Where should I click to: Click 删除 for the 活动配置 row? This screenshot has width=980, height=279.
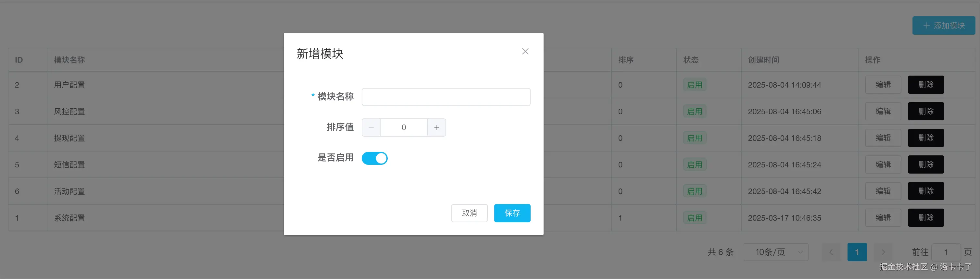(x=925, y=191)
